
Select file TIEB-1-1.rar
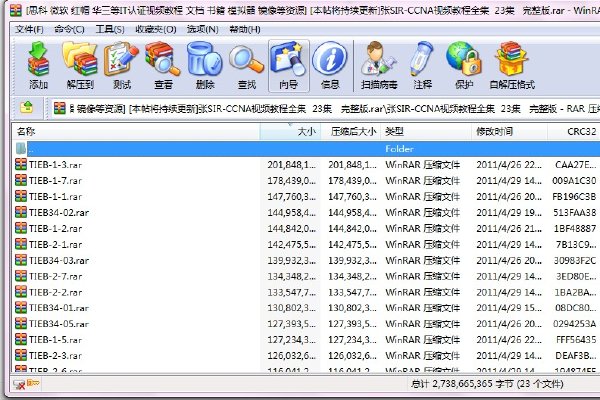(x=55, y=196)
